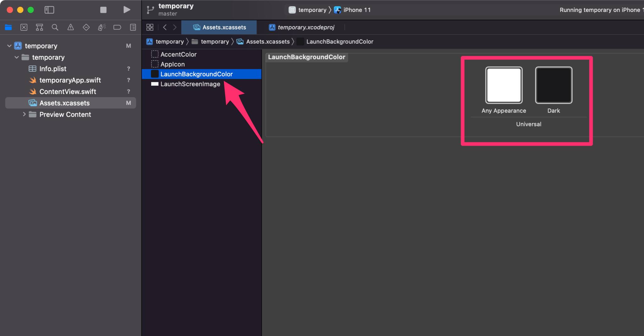Open the Report navigator
The height and width of the screenshot is (336, 644).
click(x=133, y=27)
